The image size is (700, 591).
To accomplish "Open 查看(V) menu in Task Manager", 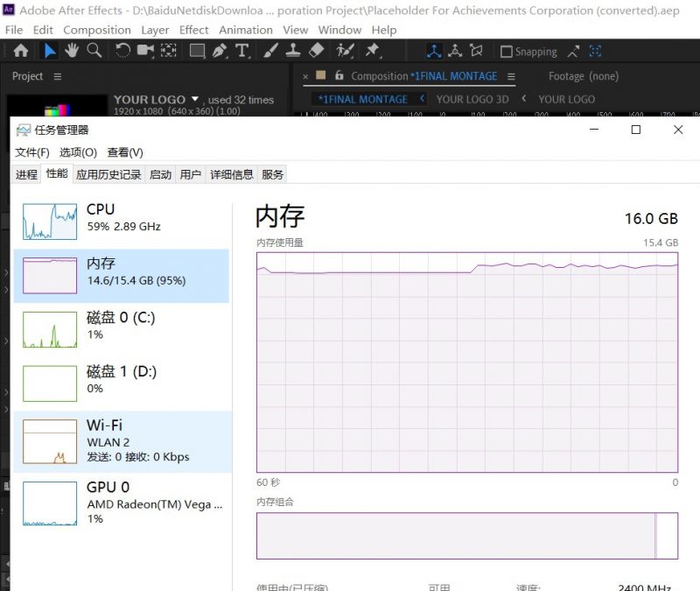I will (x=125, y=152).
